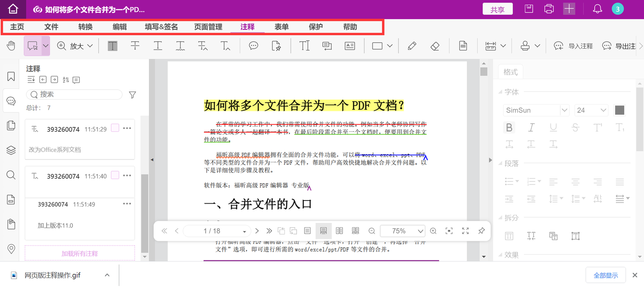Open the Bookmarks sidebar panel

[11, 76]
